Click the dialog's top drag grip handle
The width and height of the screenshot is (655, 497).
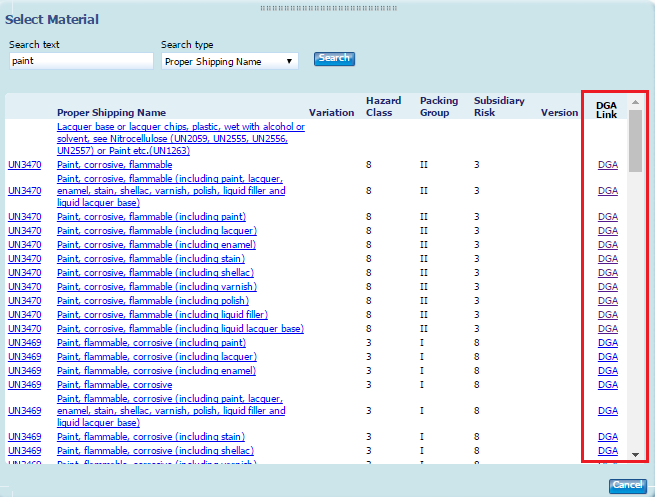click(327, 7)
